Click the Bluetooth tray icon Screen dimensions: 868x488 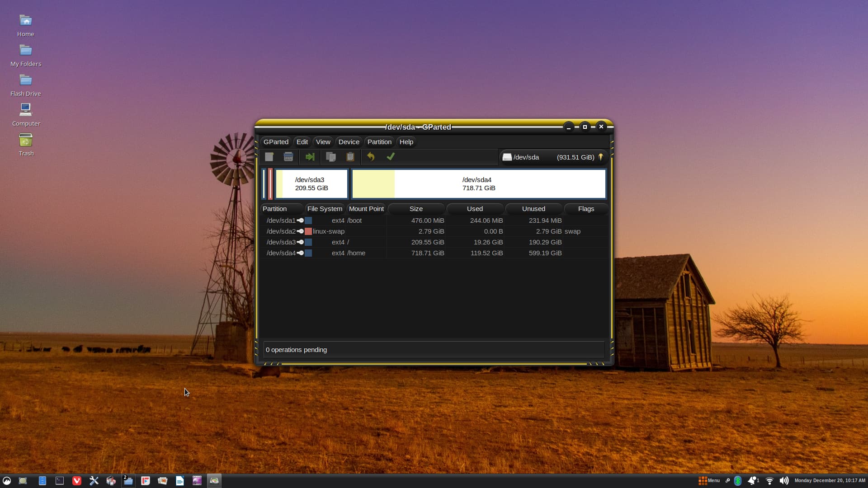coord(738,481)
